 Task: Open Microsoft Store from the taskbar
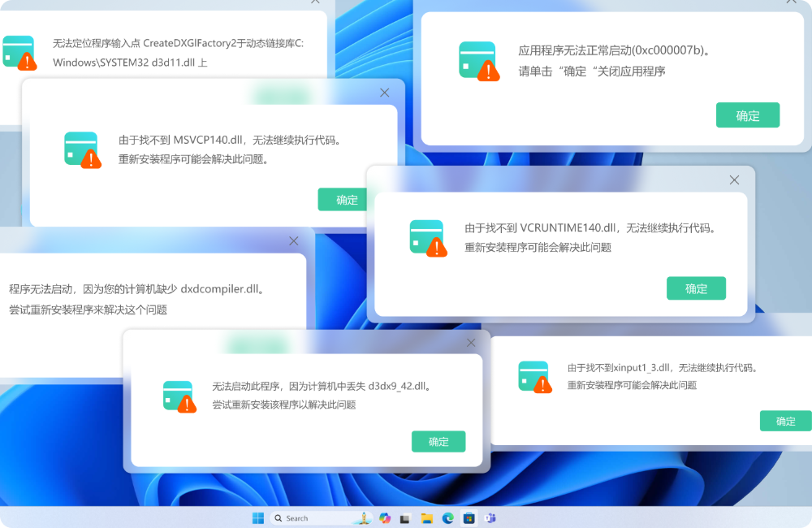click(469, 517)
